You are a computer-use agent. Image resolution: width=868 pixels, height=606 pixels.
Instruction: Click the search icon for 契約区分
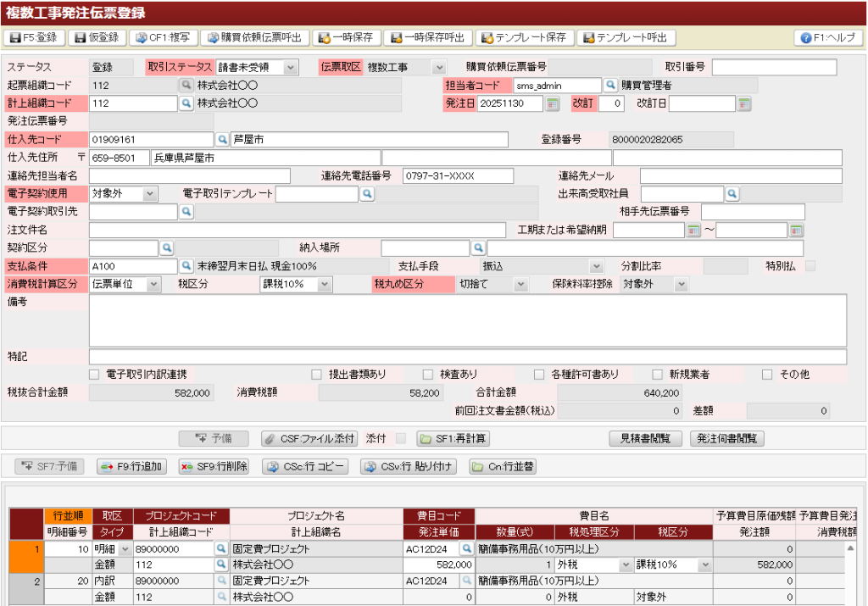[x=167, y=248]
